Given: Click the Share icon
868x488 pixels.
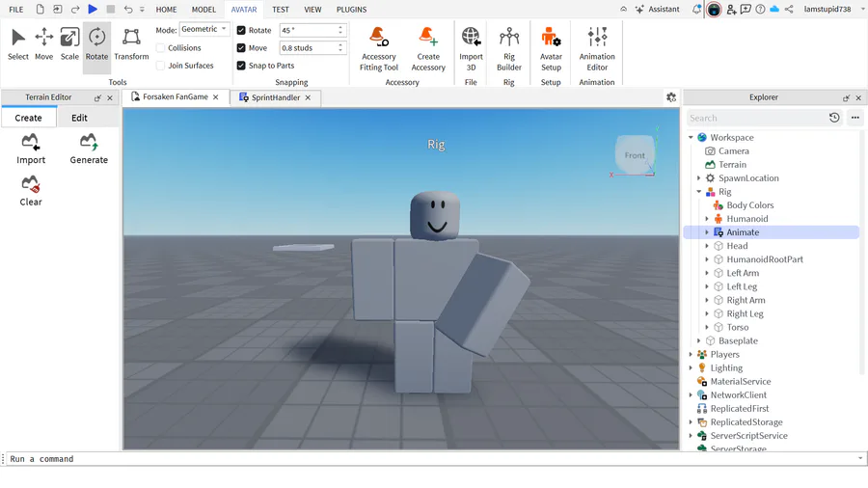Looking at the screenshot, I should click(789, 9).
